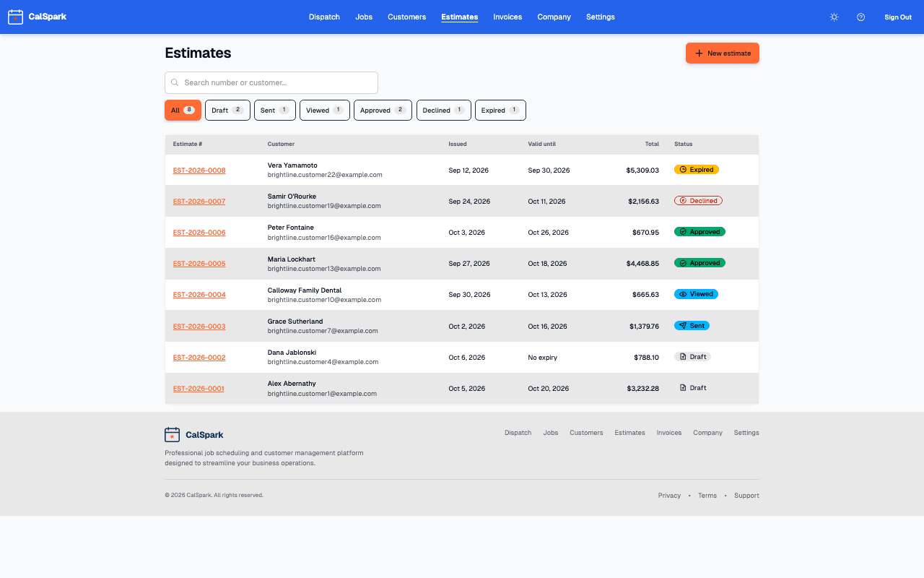
Task: Click footer Estimates link
Action: pyautogui.click(x=629, y=433)
